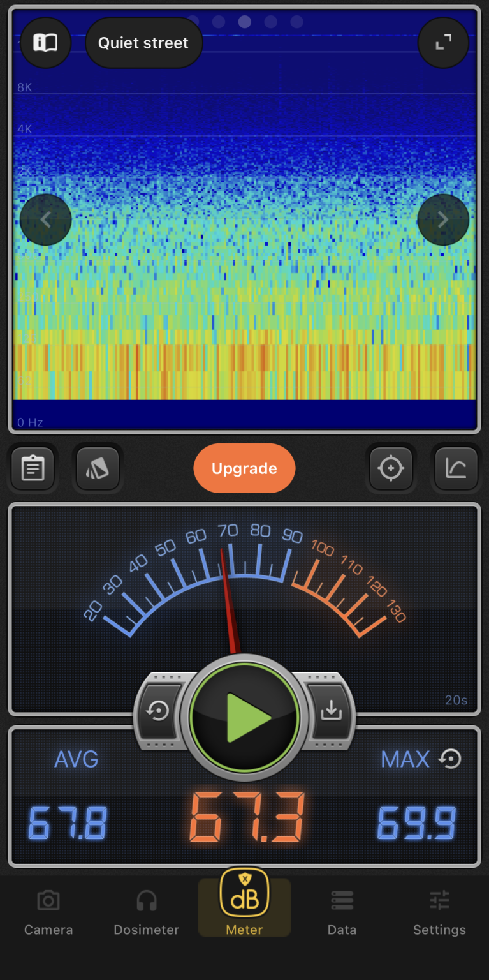The width and height of the screenshot is (489, 980).
Task: Tap the 'Quiet street' noise level label
Action: click(x=143, y=43)
